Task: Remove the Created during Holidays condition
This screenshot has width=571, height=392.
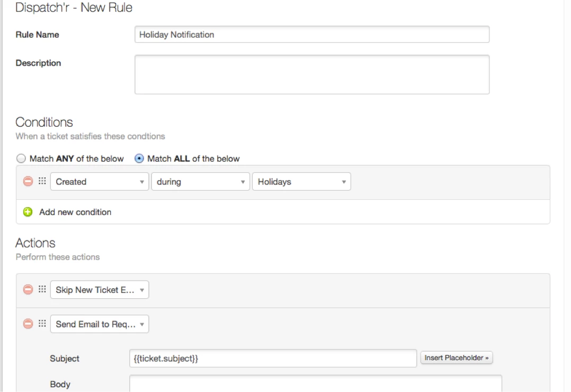Action: click(28, 181)
